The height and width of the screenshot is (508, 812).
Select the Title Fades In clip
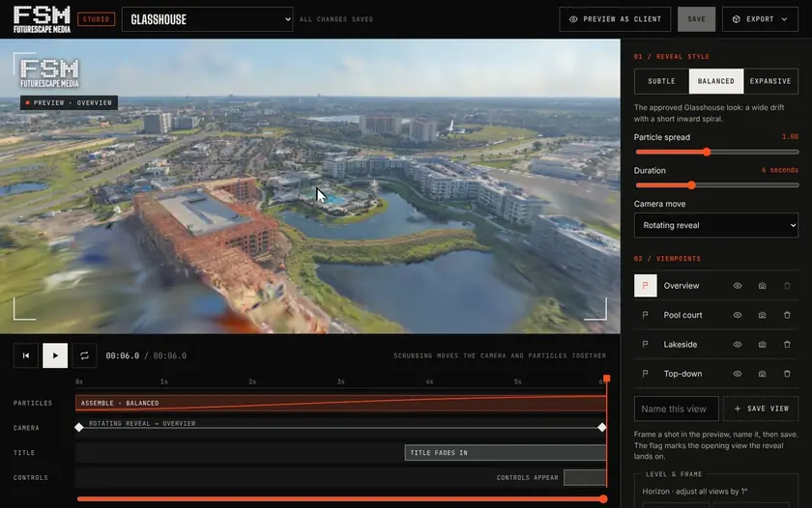point(506,453)
